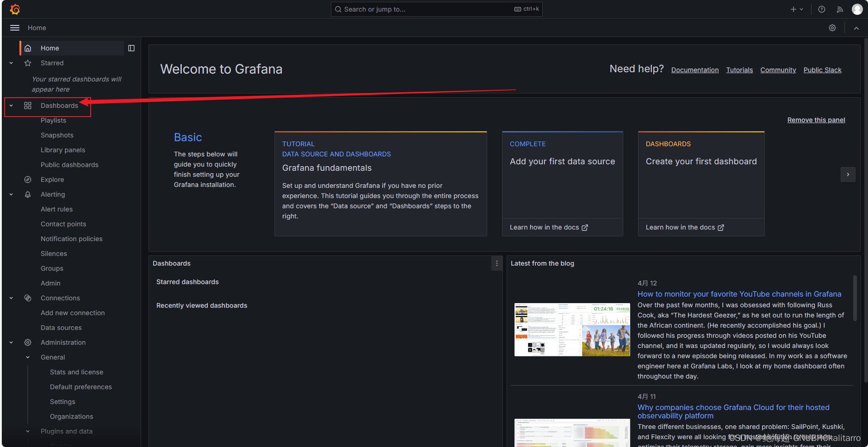The height and width of the screenshot is (447, 868).
Task: Click Home breadcrumb in top bar
Action: (37, 28)
